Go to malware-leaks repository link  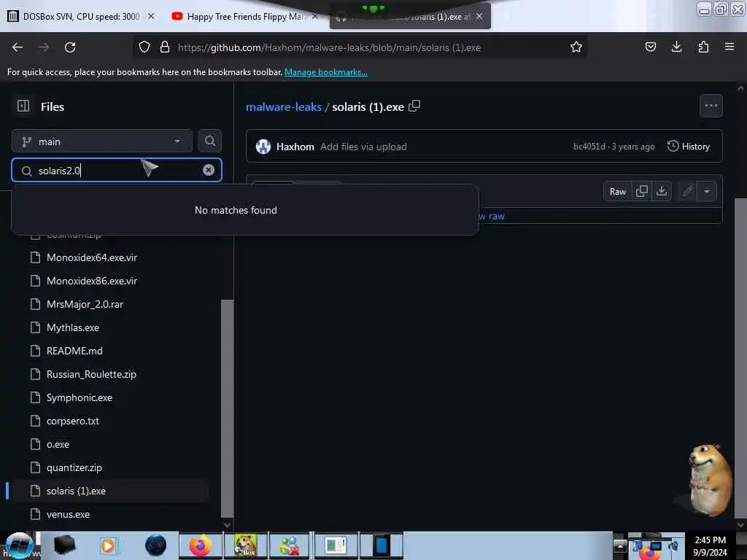pyautogui.click(x=284, y=106)
